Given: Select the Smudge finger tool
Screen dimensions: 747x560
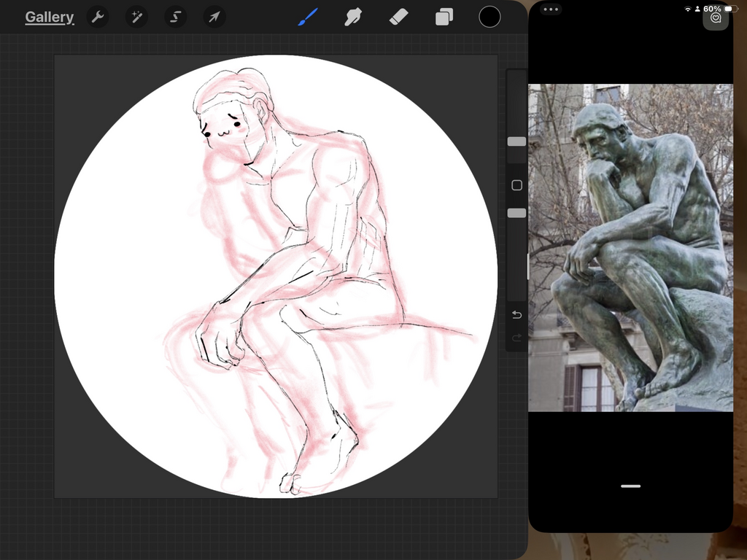Looking at the screenshot, I should [353, 17].
